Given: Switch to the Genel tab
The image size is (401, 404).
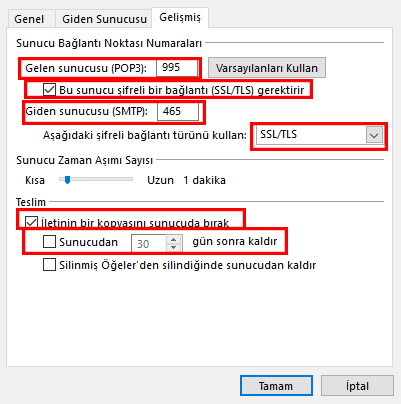Looking at the screenshot, I should coord(29,19).
